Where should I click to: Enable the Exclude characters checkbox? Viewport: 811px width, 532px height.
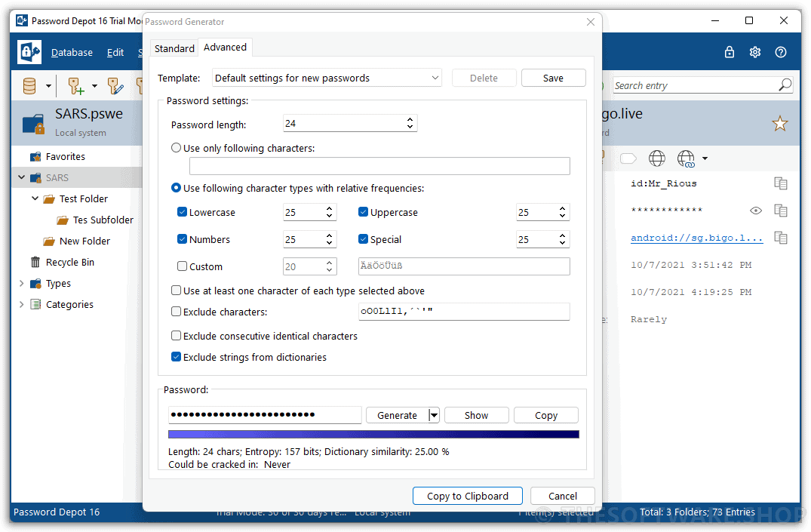coord(176,312)
